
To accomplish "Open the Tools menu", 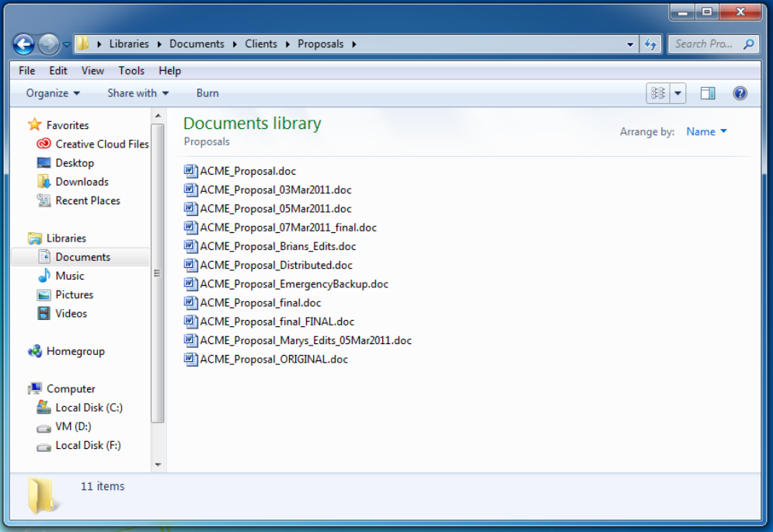I will pyautogui.click(x=131, y=71).
